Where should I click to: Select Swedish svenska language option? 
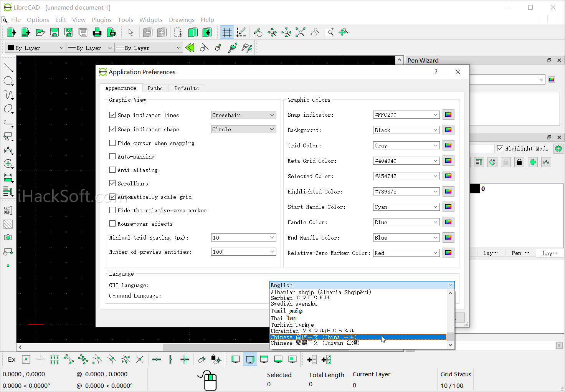point(358,304)
